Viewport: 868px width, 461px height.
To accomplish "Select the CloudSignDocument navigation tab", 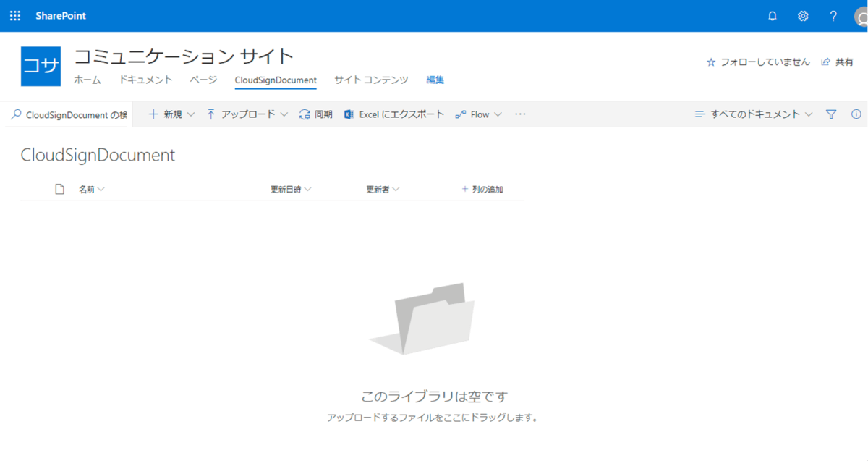I will (x=276, y=80).
